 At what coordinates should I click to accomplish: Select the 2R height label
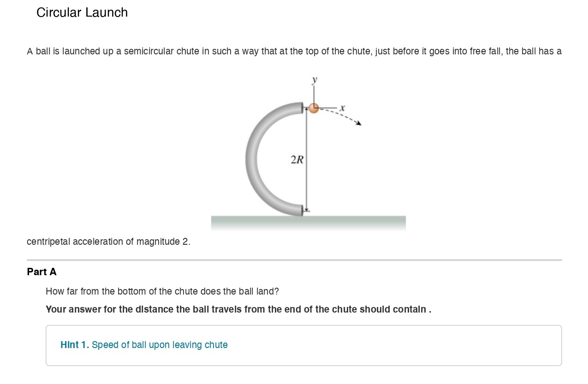coord(297,160)
